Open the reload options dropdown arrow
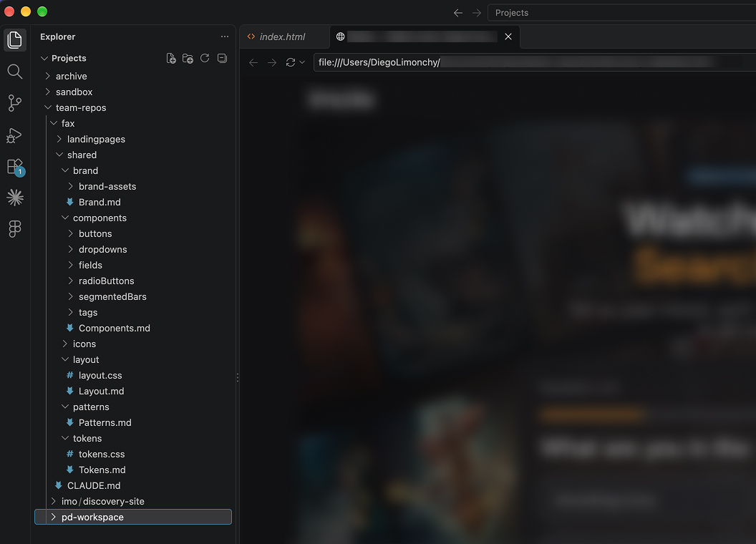Viewport: 756px width, 544px height. click(302, 63)
